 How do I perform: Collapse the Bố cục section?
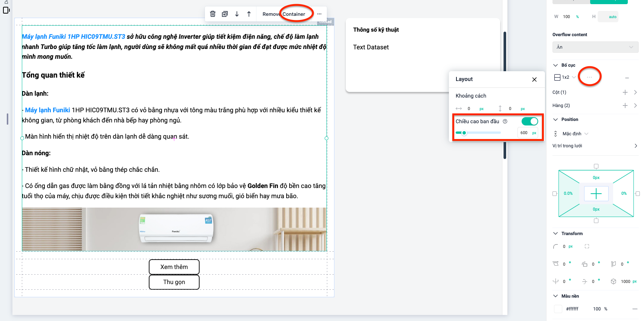(555, 65)
